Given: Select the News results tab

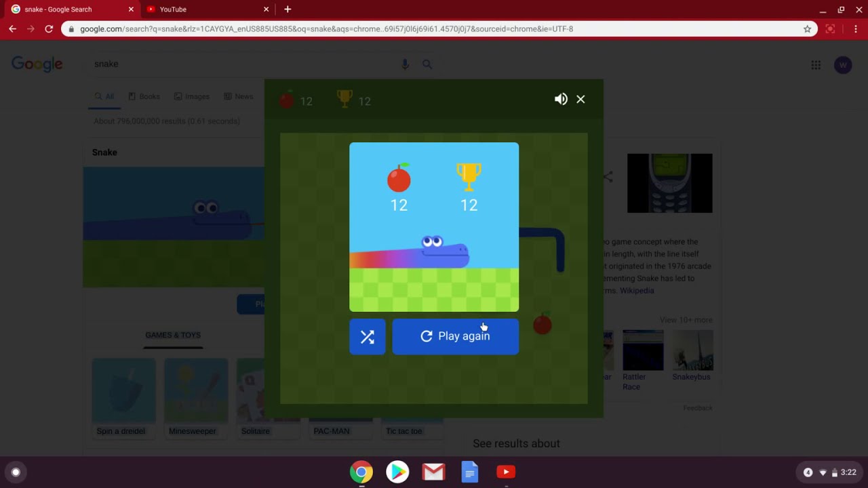Looking at the screenshot, I should 238,96.
